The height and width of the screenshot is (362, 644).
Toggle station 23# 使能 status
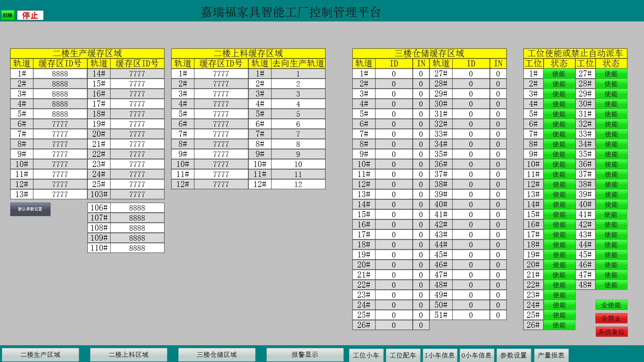pos(559,295)
